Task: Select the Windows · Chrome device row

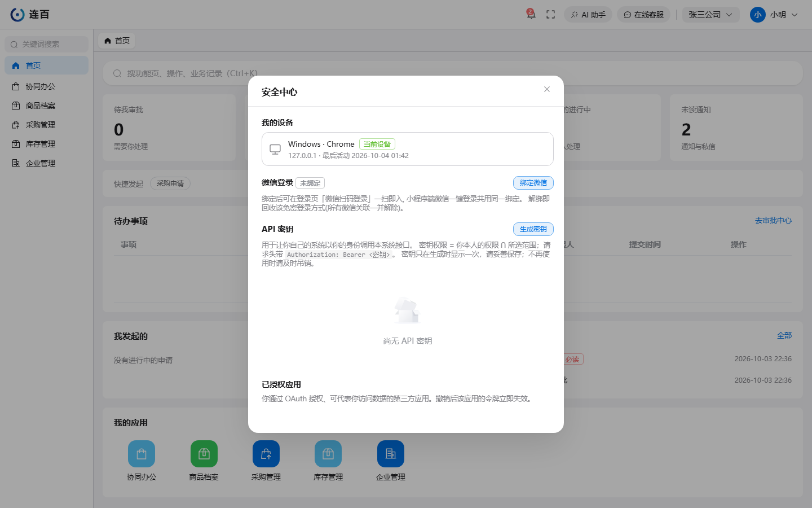Action: (408, 149)
